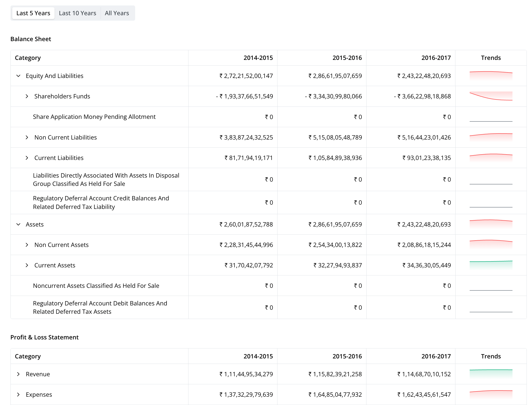Image resolution: width=532 pixels, height=405 pixels.
Task: Collapse the Assets section chevron
Action: (18, 224)
